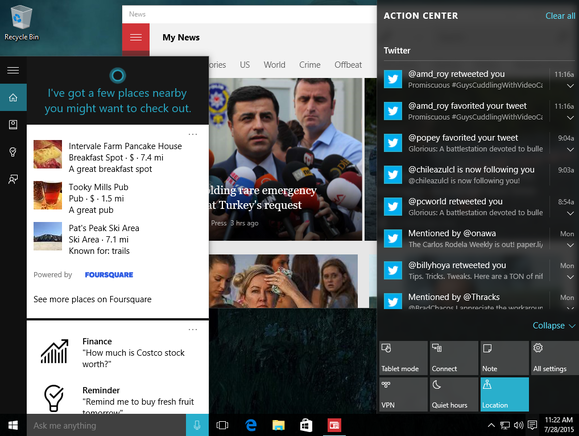The height and width of the screenshot is (436, 579).
Task: Open the network icon in system tray
Action: (x=505, y=425)
